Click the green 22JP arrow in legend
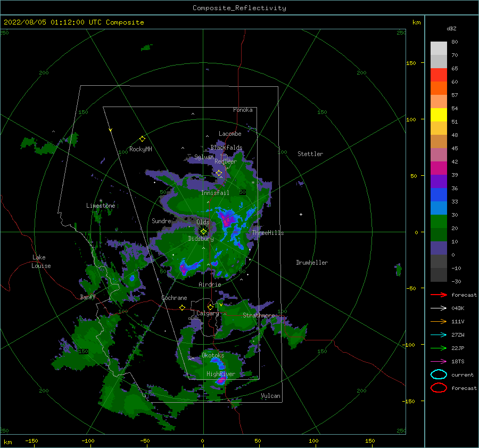 click(x=439, y=348)
